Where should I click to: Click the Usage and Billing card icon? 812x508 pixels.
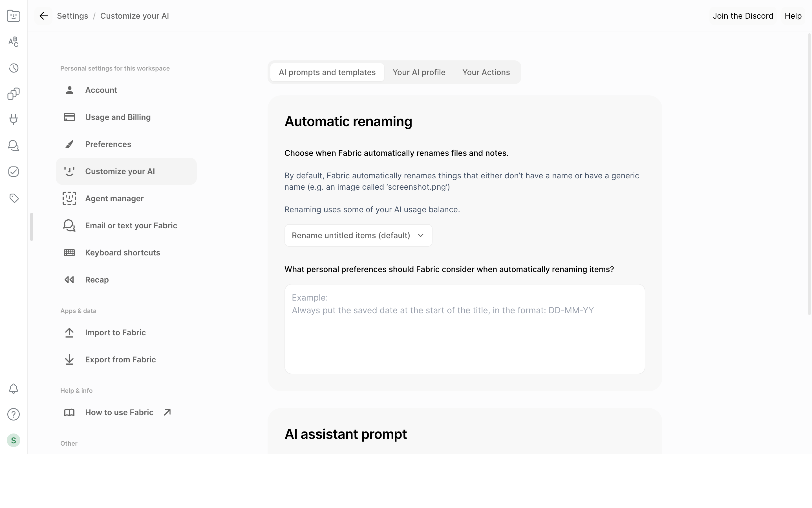[69, 117]
